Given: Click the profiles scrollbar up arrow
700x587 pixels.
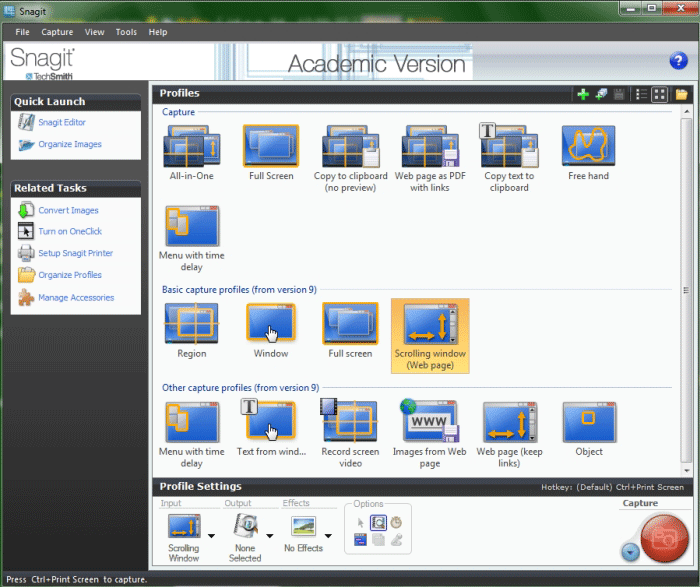Looking at the screenshot, I should pyautogui.click(x=686, y=111).
